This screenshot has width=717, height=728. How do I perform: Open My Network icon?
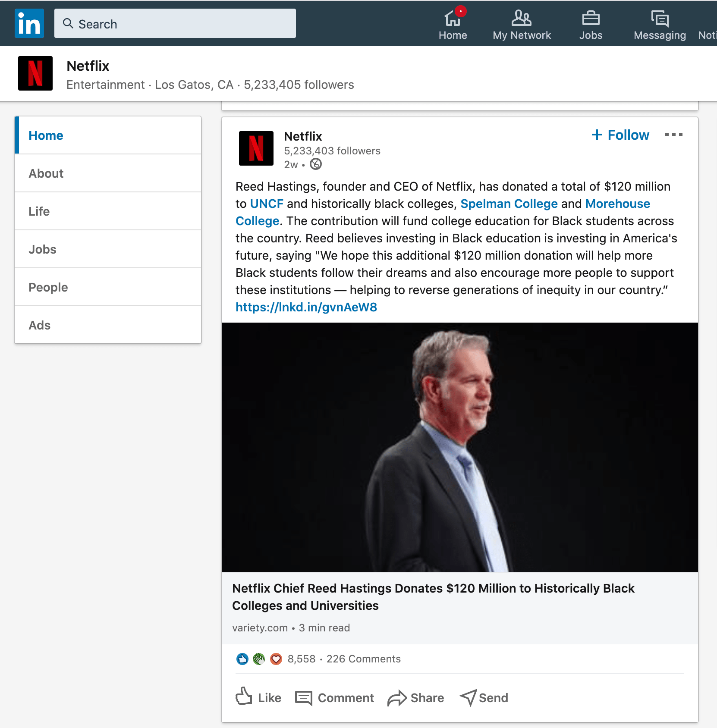click(x=522, y=24)
